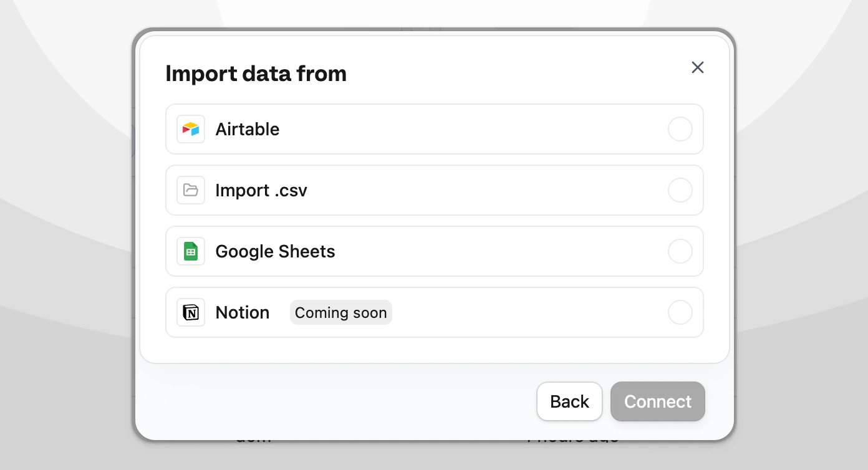
Task: Click the Import .csv label text
Action: pos(261,190)
